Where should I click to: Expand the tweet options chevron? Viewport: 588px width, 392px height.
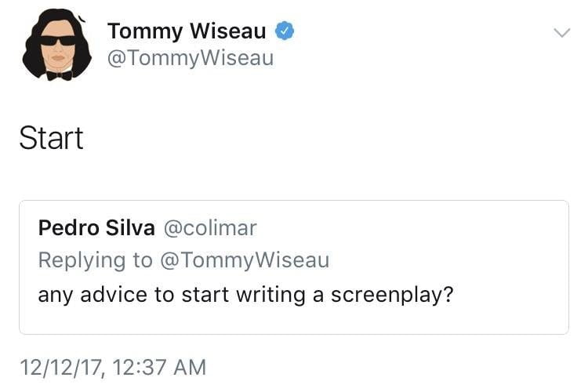pos(561,33)
